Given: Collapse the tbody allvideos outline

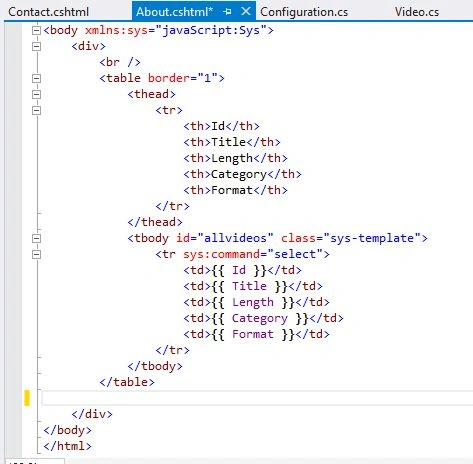Looking at the screenshot, I should pos(36,238).
